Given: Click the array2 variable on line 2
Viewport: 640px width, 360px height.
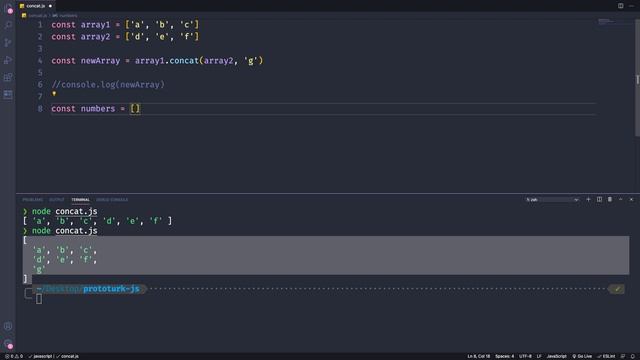Looking at the screenshot, I should [95, 37].
